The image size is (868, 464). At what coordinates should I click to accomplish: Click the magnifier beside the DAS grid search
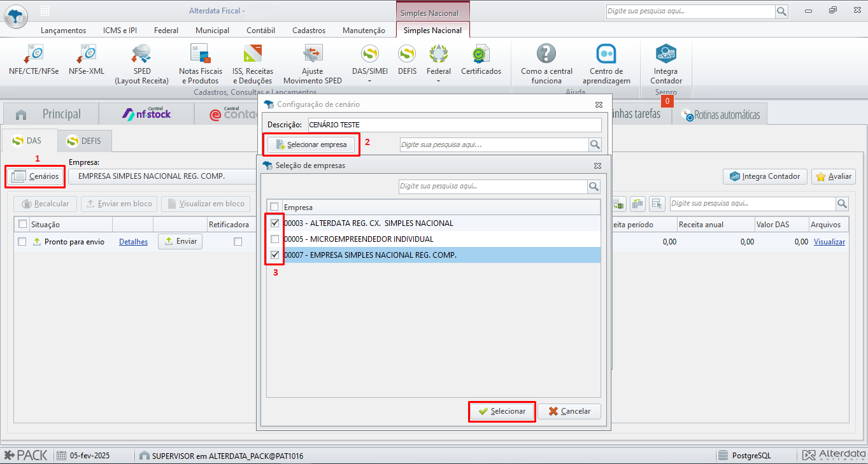click(x=842, y=204)
